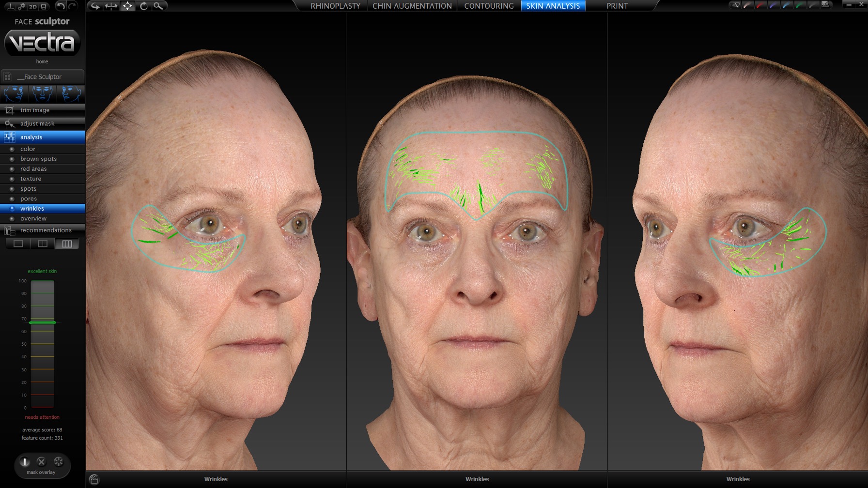Select the frontal face view icon
The width and height of the screenshot is (868, 488).
(x=43, y=93)
